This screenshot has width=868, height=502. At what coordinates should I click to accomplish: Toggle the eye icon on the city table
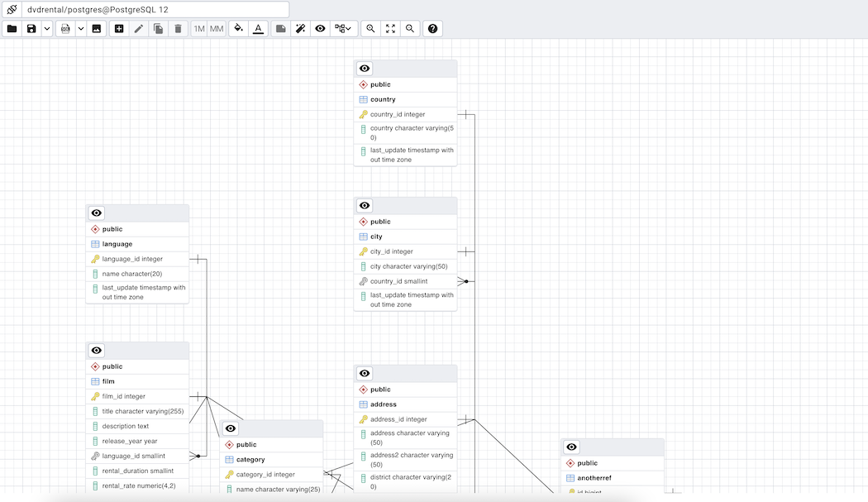[x=364, y=205]
